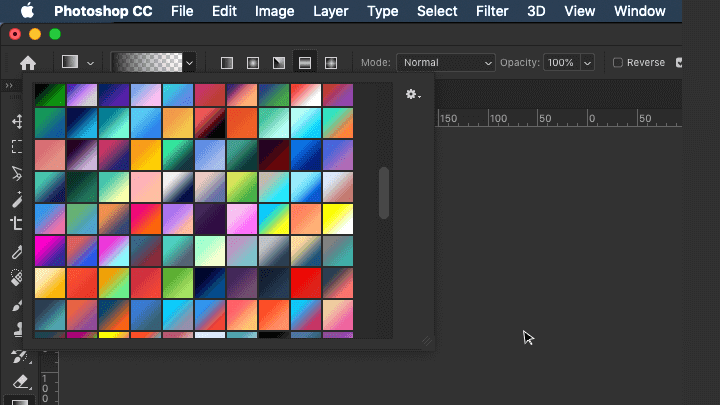Open the Type menu
The width and height of the screenshot is (720, 405).
tap(382, 11)
